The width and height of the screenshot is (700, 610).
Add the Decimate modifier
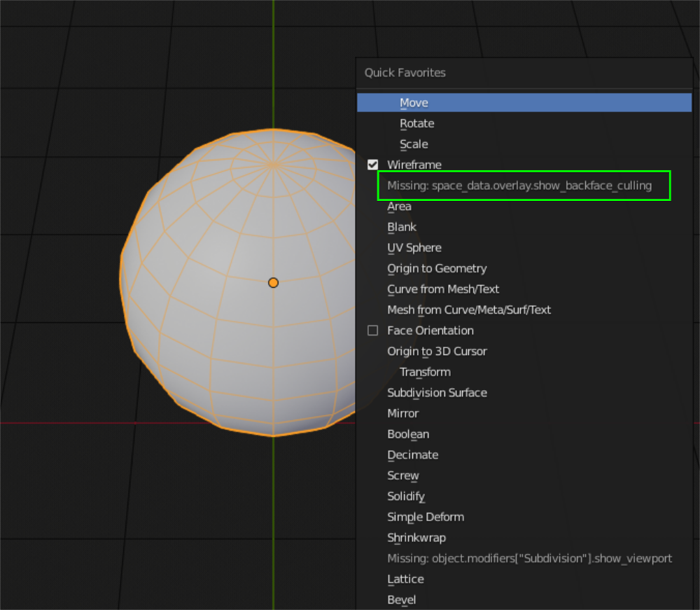pos(524,455)
